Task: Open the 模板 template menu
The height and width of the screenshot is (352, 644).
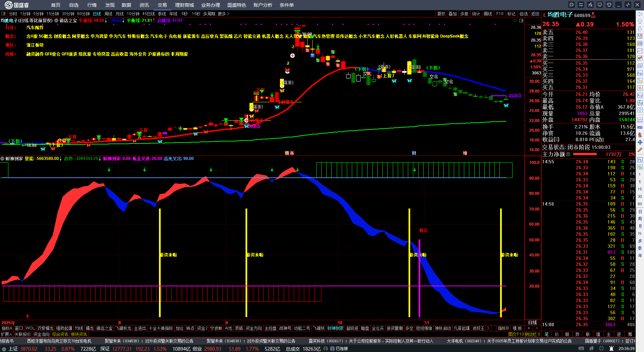Action: tap(517, 328)
